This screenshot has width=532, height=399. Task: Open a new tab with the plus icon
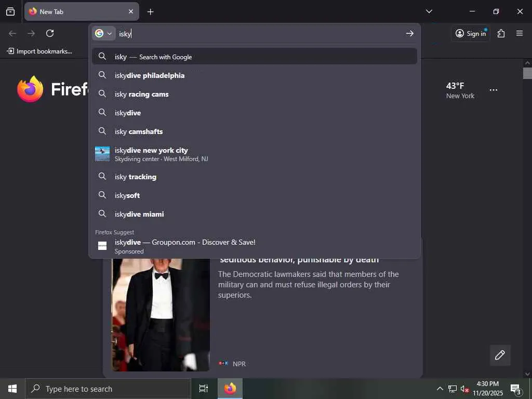tap(150, 12)
